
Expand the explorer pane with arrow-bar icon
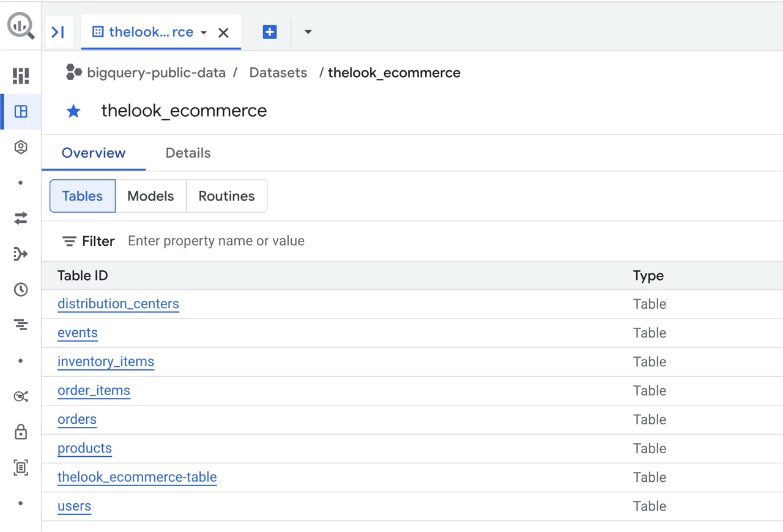click(x=59, y=32)
